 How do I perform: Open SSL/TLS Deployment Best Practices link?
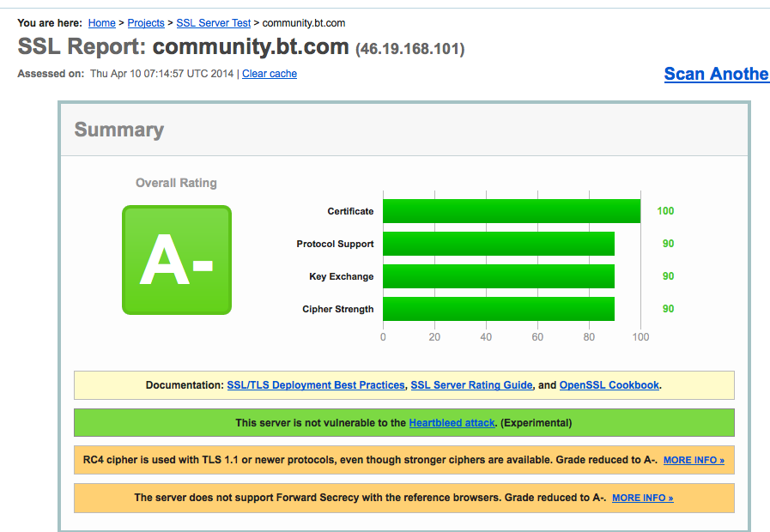coord(316,385)
